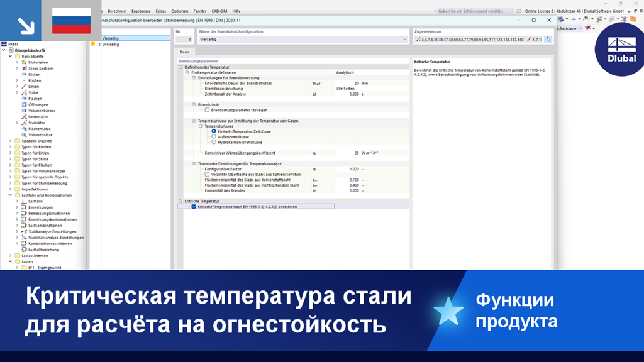This screenshot has height=362, width=644.
Task: Select Typen für Stahlbemessung tree item
Action: tap(45, 183)
